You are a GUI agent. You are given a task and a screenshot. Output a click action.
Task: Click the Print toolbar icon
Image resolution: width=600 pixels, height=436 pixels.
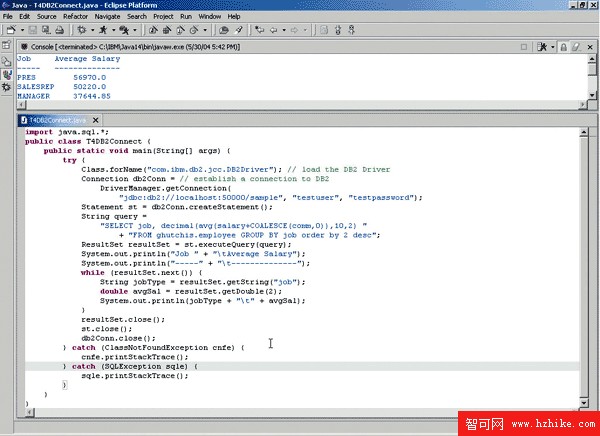click(59, 30)
